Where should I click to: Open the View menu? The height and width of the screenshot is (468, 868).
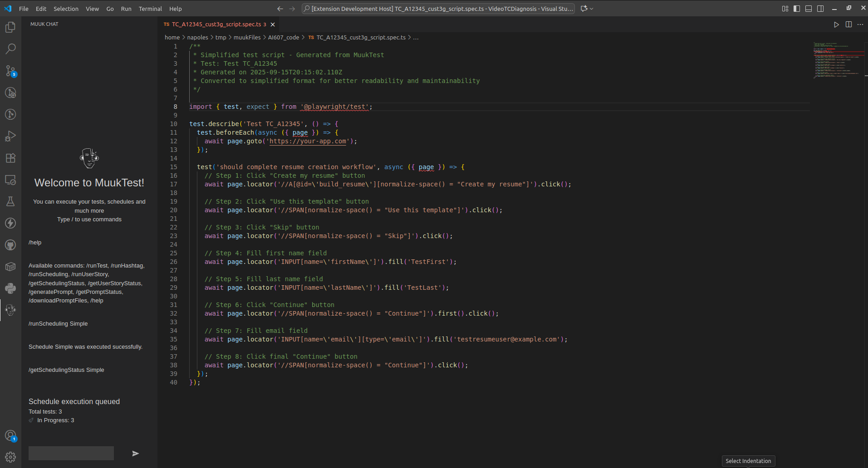tap(92, 9)
